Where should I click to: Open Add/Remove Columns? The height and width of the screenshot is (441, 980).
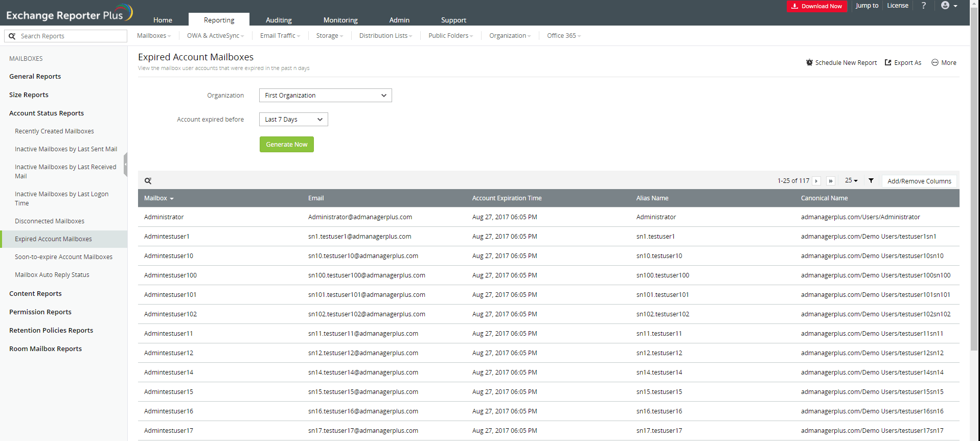919,181
